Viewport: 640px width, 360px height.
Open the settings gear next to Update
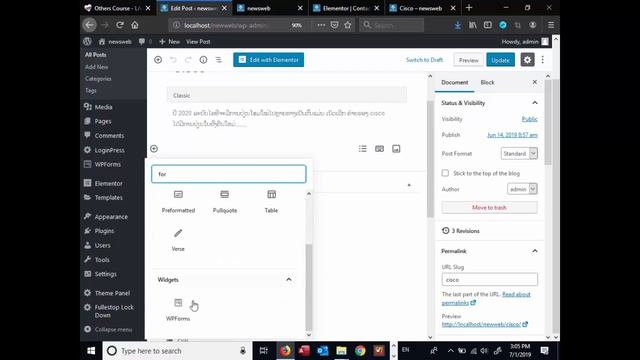[x=527, y=60]
